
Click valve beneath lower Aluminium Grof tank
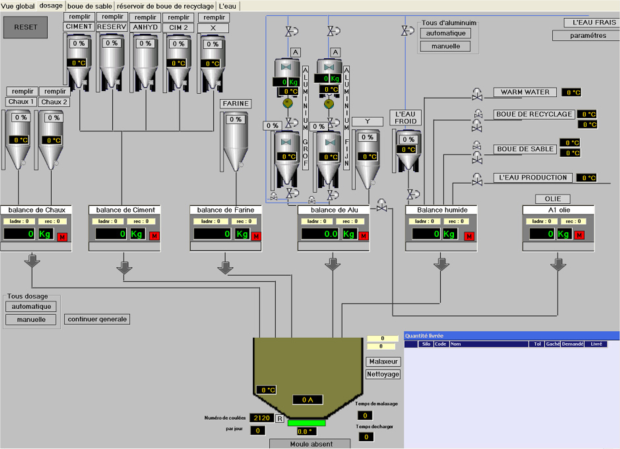click(292, 193)
